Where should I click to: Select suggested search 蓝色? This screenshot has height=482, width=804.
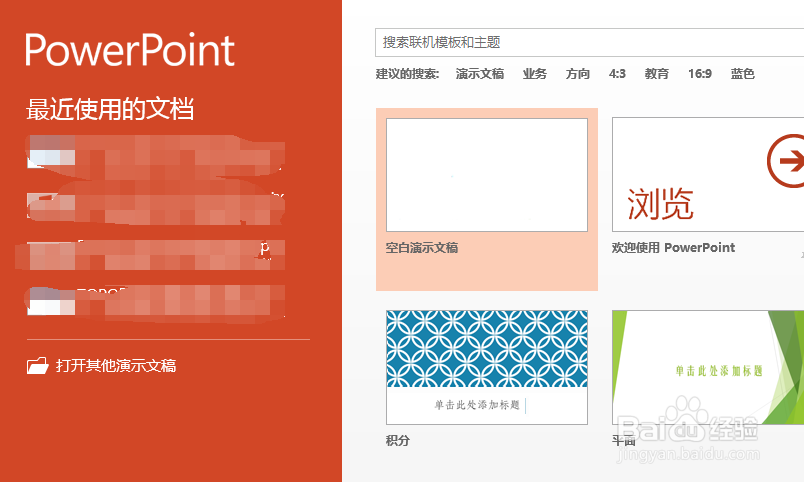pyautogui.click(x=742, y=74)
